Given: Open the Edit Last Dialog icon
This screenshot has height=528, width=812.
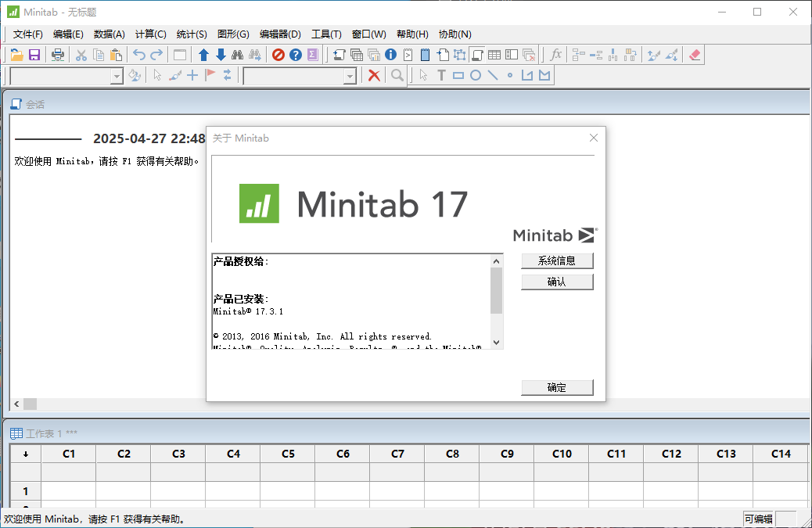Looking at the screenshot, I should [180, 55].
